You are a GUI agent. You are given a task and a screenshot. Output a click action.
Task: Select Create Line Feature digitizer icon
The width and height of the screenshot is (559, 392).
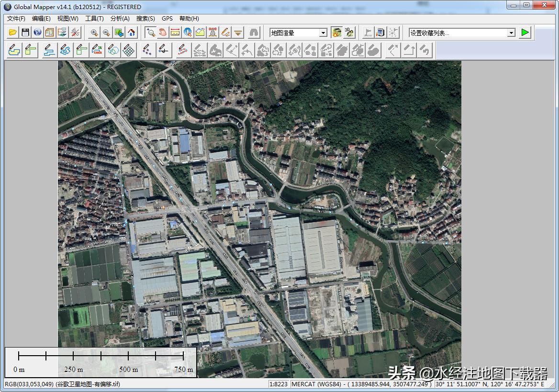point(49,50)
